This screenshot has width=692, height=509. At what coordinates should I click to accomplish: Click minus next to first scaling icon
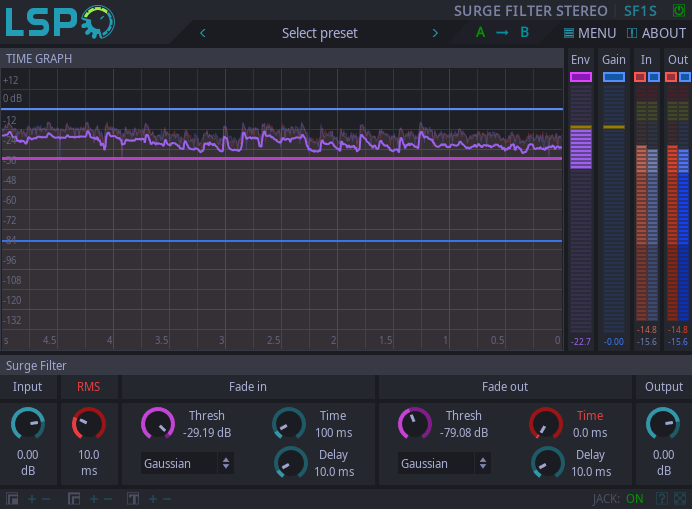[x=46, y=499]
